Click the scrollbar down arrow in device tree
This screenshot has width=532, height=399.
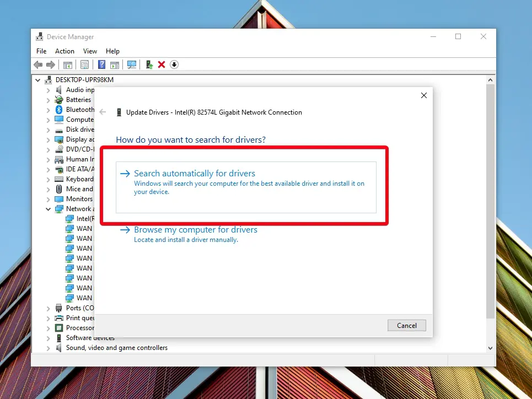490,348
